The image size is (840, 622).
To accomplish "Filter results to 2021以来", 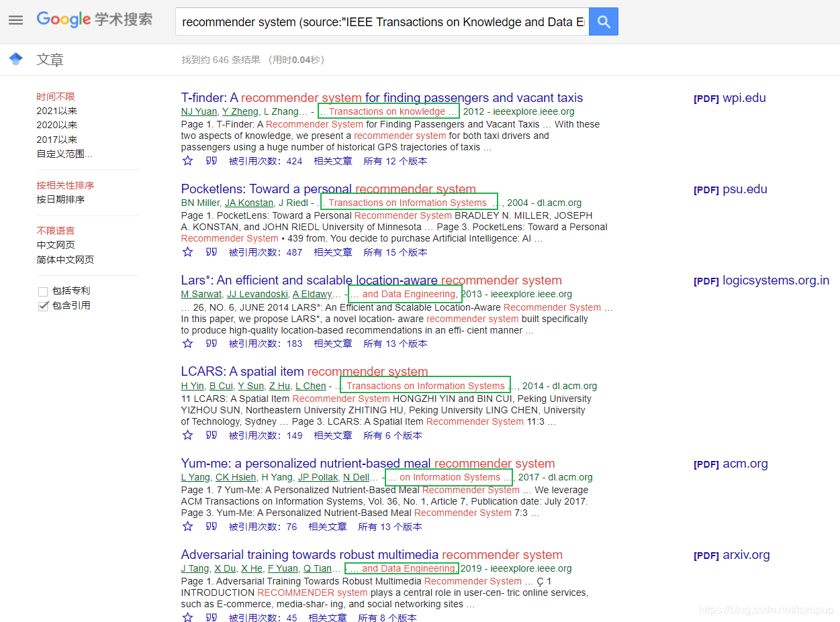I will click(x=57, y=111).
